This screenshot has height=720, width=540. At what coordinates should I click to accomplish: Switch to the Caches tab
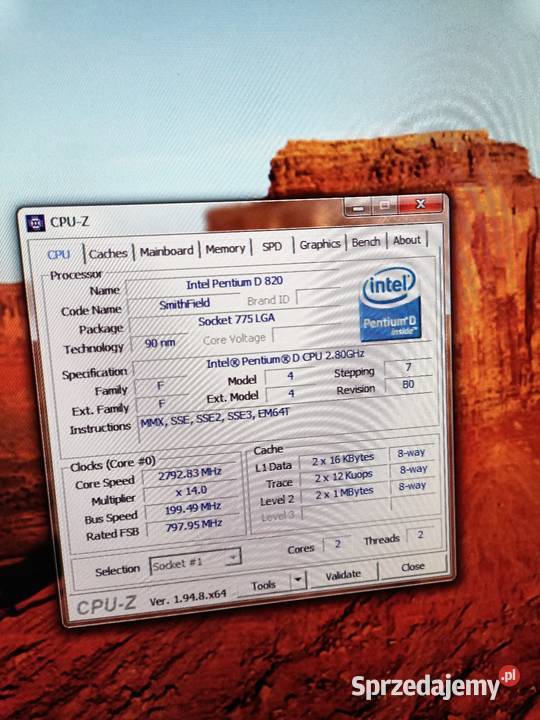click(108, 253)
